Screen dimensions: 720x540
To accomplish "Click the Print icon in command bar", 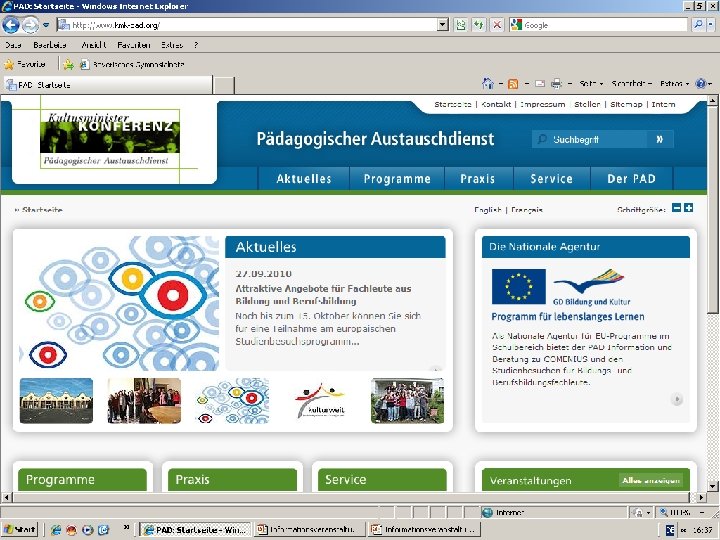I will point(556,84).
